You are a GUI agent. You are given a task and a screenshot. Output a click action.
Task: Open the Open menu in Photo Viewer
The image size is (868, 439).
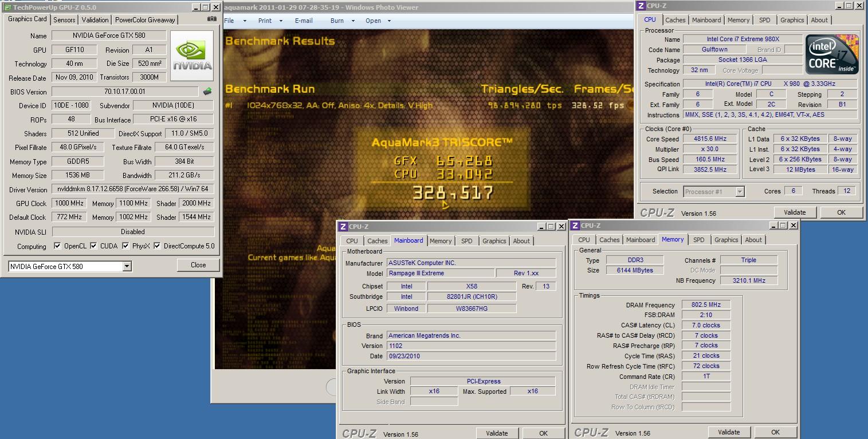[378, 21]
